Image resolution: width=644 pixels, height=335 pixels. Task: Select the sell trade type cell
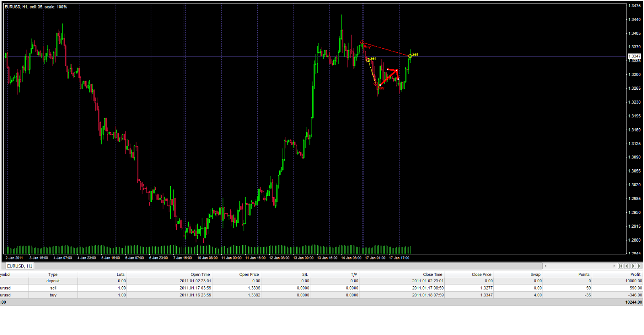coord(53,288)
